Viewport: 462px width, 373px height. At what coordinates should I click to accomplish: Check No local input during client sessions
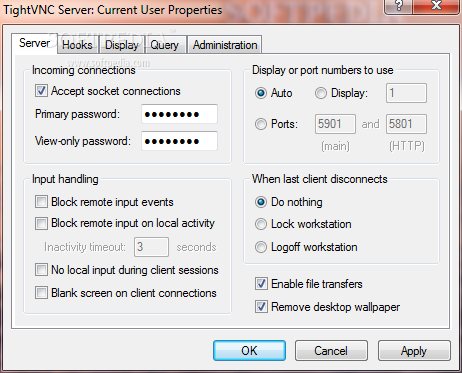pos(41,270)
